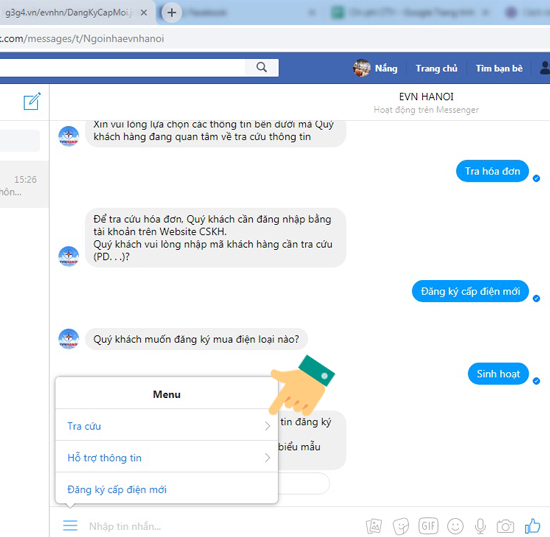Open the GIF picker
This screenshot has height=537, width=550.
[428, 526]
